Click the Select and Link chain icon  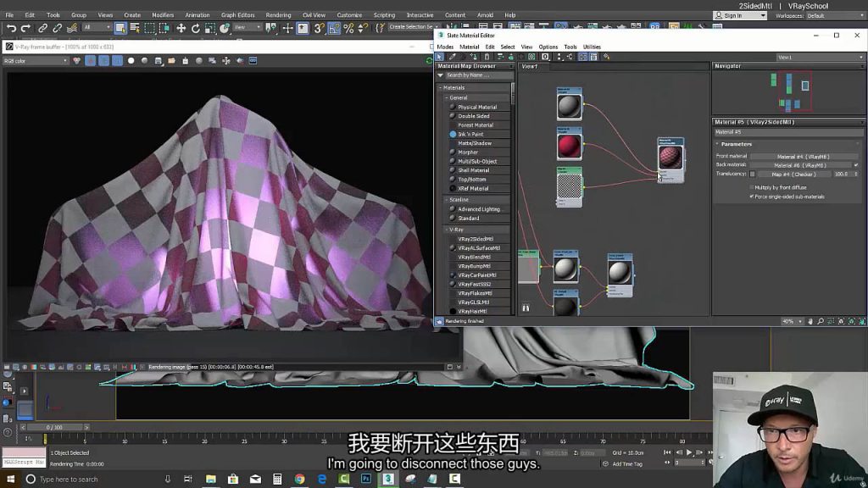pos(42,28)
